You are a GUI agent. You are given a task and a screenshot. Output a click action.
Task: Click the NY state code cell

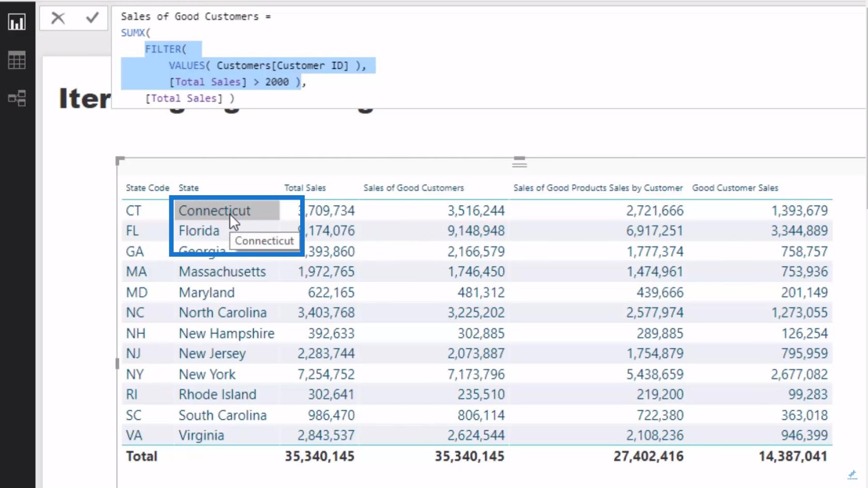pyautogui.click(x=135, y=374)
